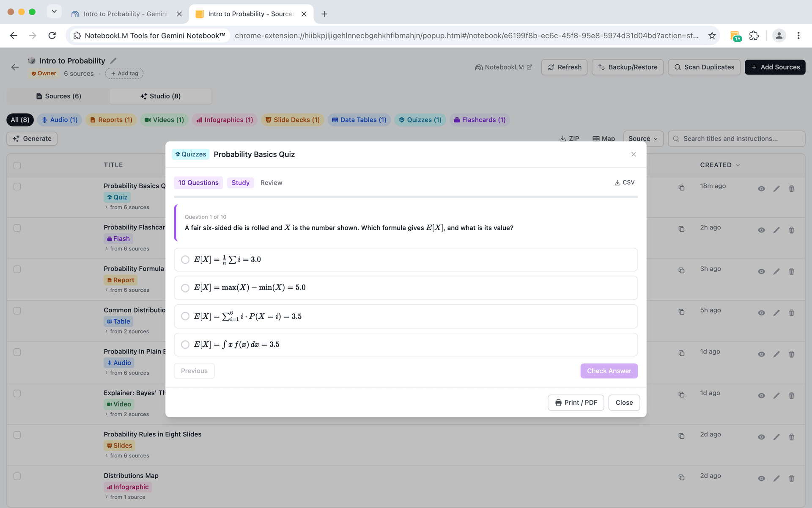Select answer max(X) − min(X) = 5.0
Viewport: 812px width, 508px height.
tap(406, 288)
